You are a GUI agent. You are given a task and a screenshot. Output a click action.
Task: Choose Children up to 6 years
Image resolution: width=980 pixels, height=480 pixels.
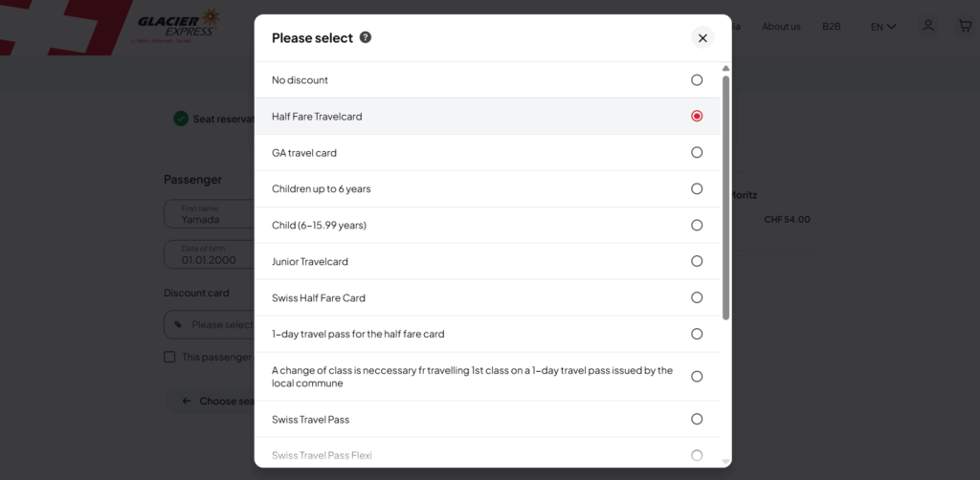pos(697,188)
